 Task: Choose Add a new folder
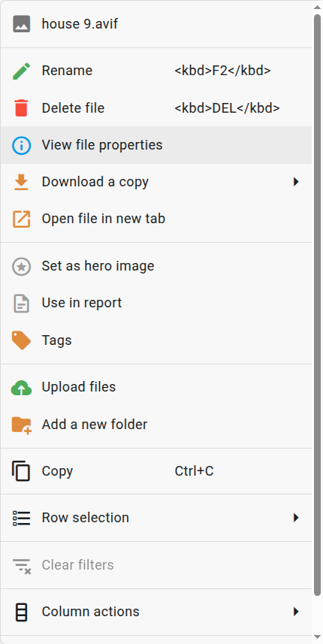(x=156, y=425)
